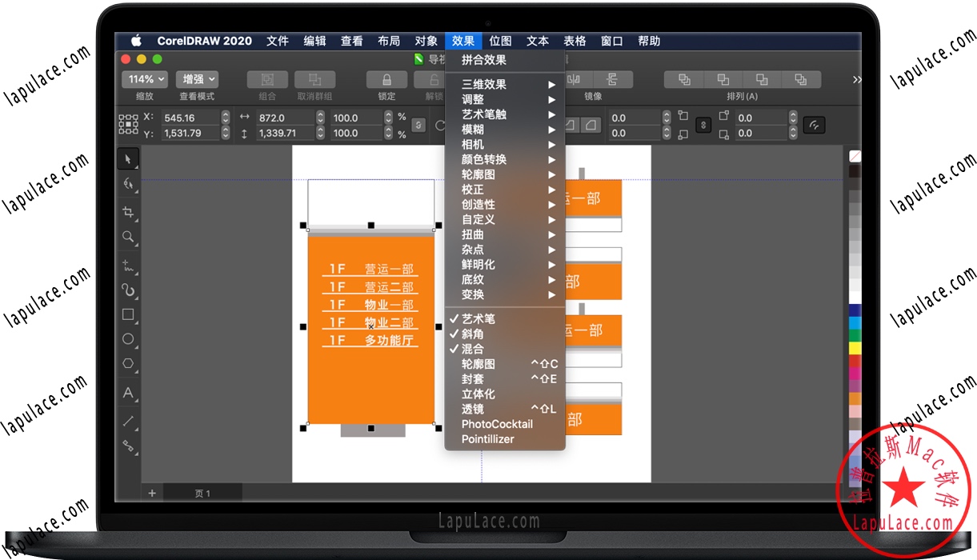977x560 pixels.
Task: Click the add page + button
Action: (x=151, y=494)
